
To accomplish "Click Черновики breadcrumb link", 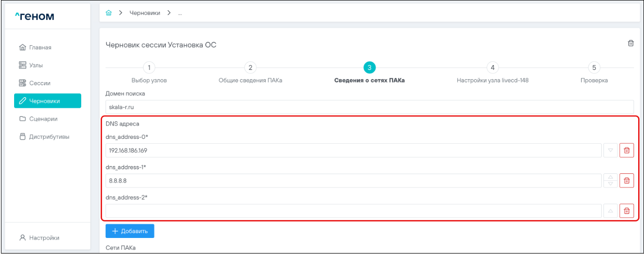I will (x=144, y=13).
